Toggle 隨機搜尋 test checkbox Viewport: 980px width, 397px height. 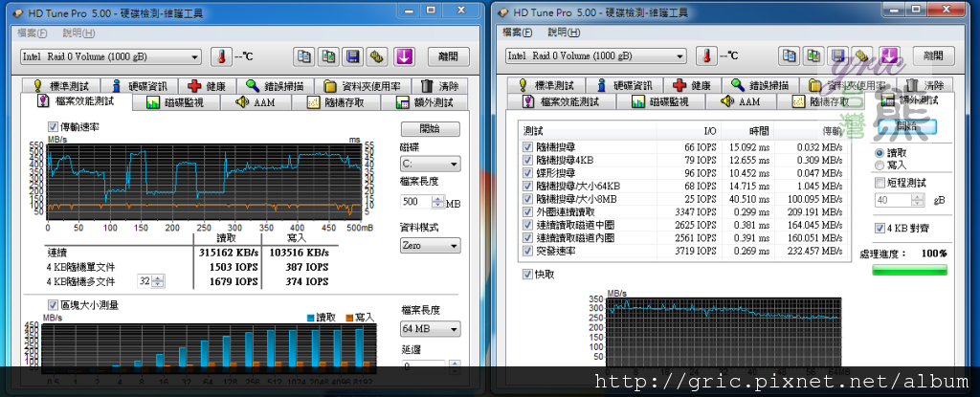tap(527, 147)
